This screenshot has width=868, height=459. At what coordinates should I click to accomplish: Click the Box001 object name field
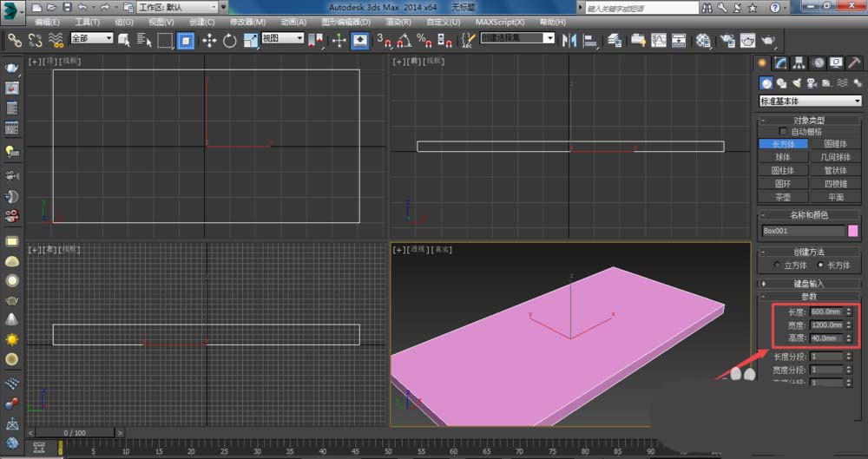point(803,231)
